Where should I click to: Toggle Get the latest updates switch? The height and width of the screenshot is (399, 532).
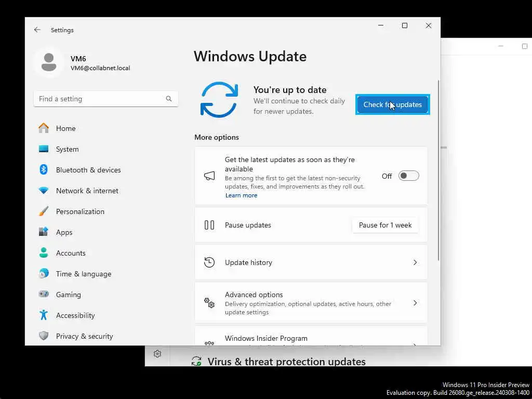coord(408,176)
